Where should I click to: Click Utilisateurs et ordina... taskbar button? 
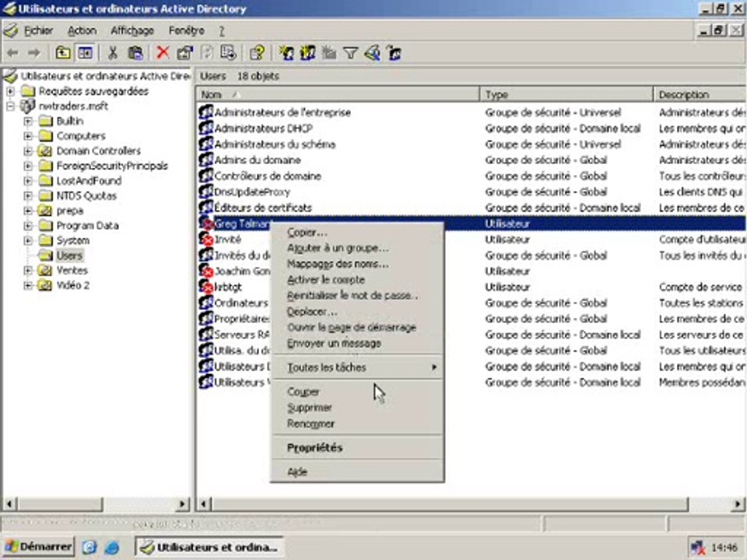click(209, 547)
